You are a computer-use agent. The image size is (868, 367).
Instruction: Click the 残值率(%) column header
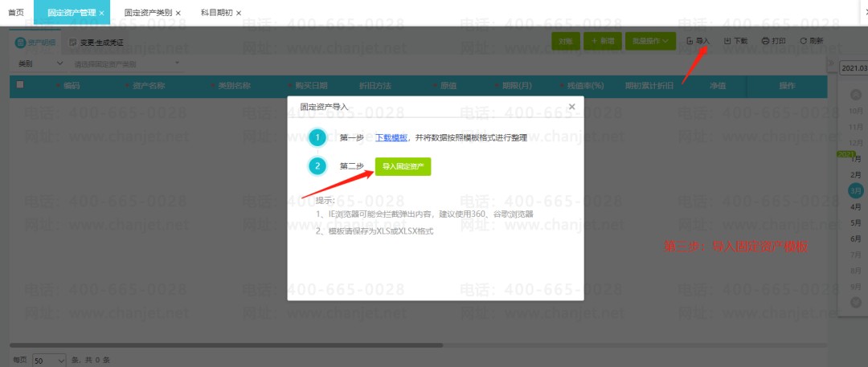coord(584,86)
